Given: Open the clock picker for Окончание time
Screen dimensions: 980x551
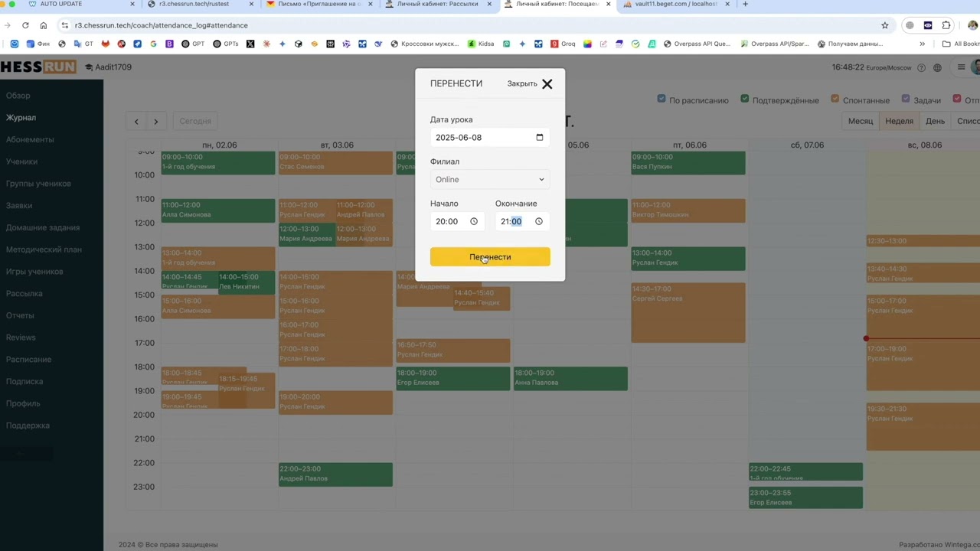Looking at the screenshot, I should click(539, 222).
